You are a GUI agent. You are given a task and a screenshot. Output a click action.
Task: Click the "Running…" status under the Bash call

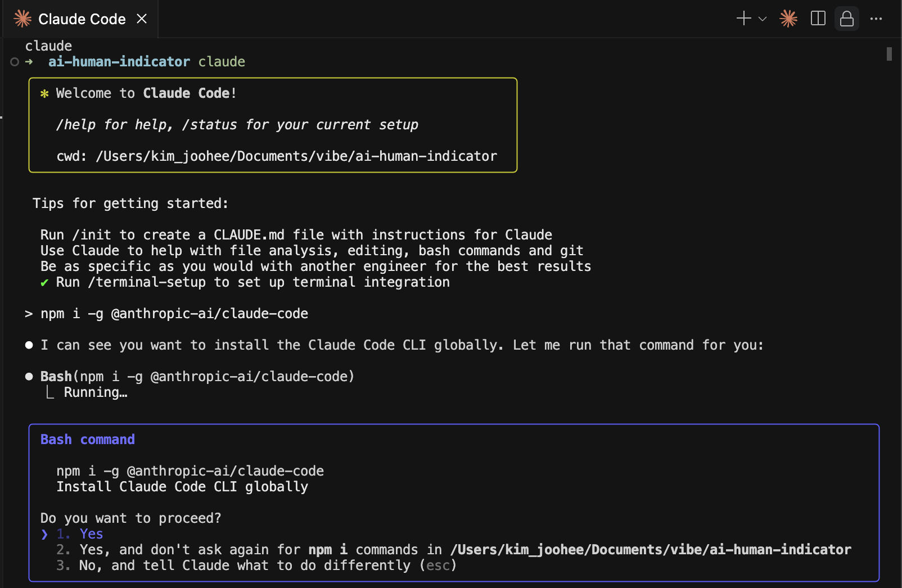96,392
